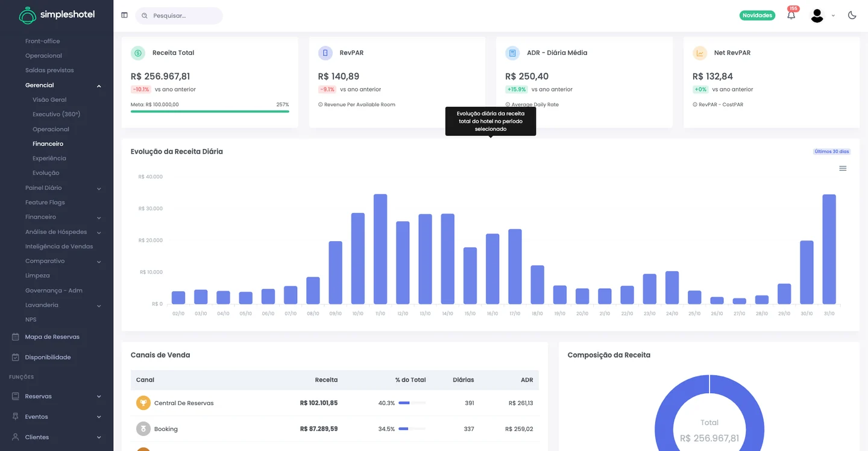868x451 pixels.
Task: Open the user avatar menu
Action: (x=817, y=16)
